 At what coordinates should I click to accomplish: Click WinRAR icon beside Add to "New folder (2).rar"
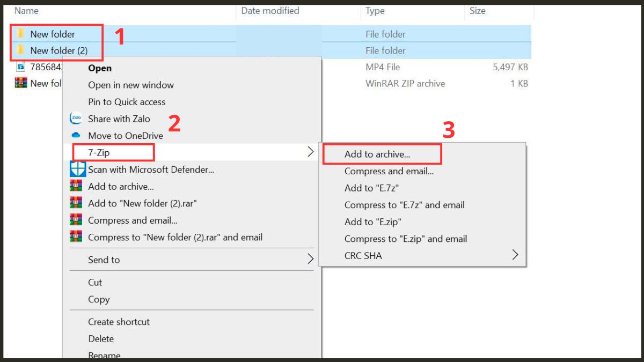76,203
